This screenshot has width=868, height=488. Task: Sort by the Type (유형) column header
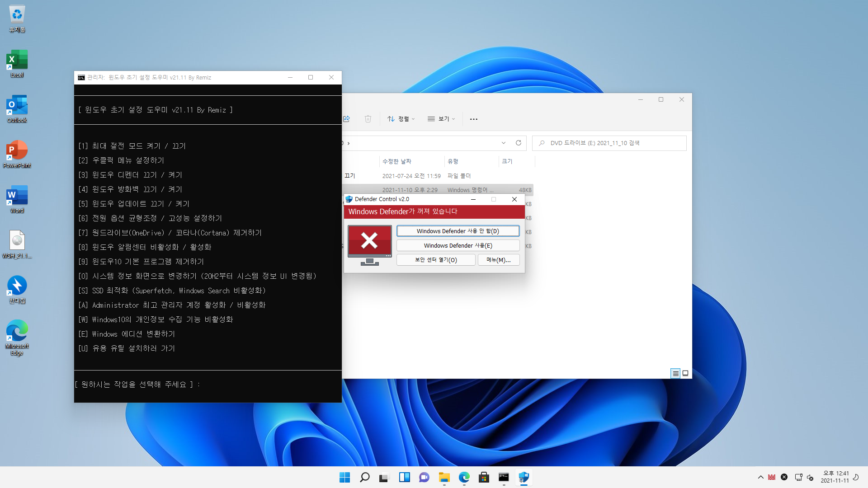coord(453,161)
